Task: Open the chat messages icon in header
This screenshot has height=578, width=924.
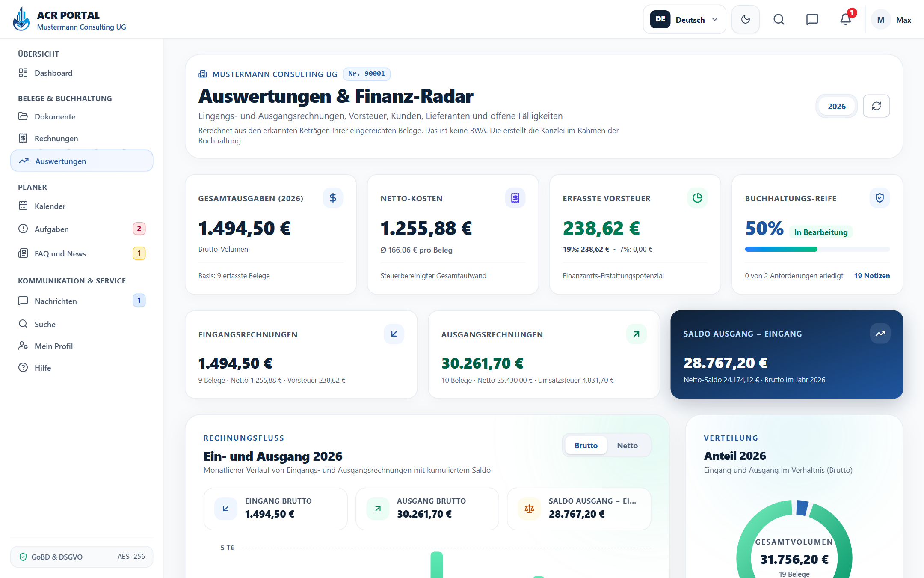Action: click(x=812, y=20)
